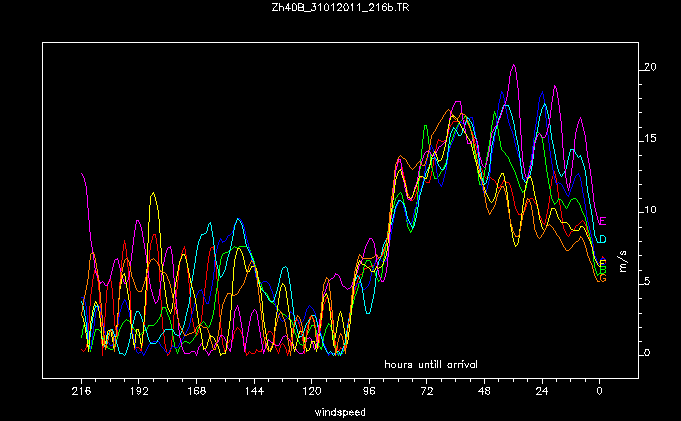
Task: Click the 'hours untill arrival' text
Action: pyautogui.click(x=431, y=364)
